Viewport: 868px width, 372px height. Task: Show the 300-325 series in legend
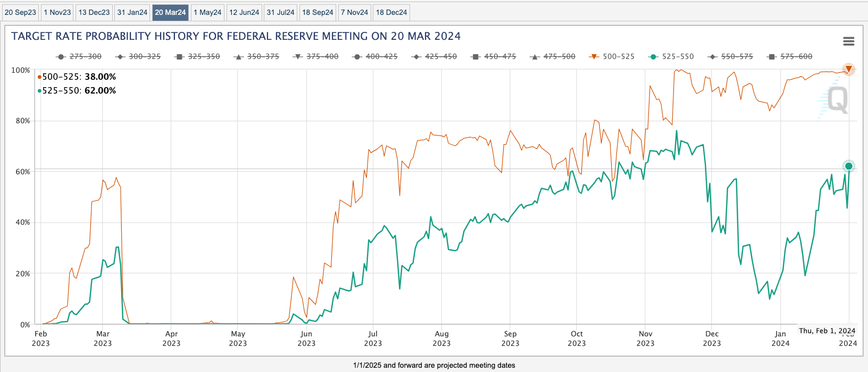138,56
